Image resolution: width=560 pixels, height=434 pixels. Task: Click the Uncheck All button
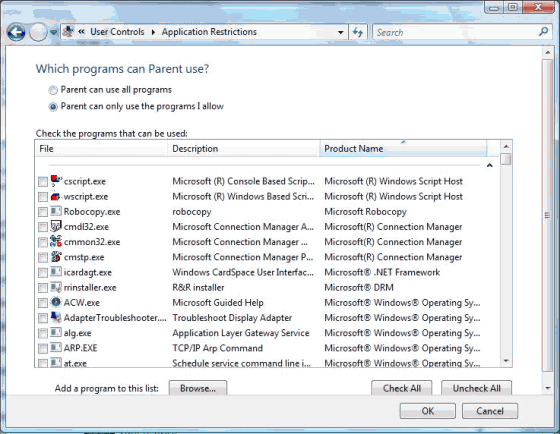pos(476,388)
